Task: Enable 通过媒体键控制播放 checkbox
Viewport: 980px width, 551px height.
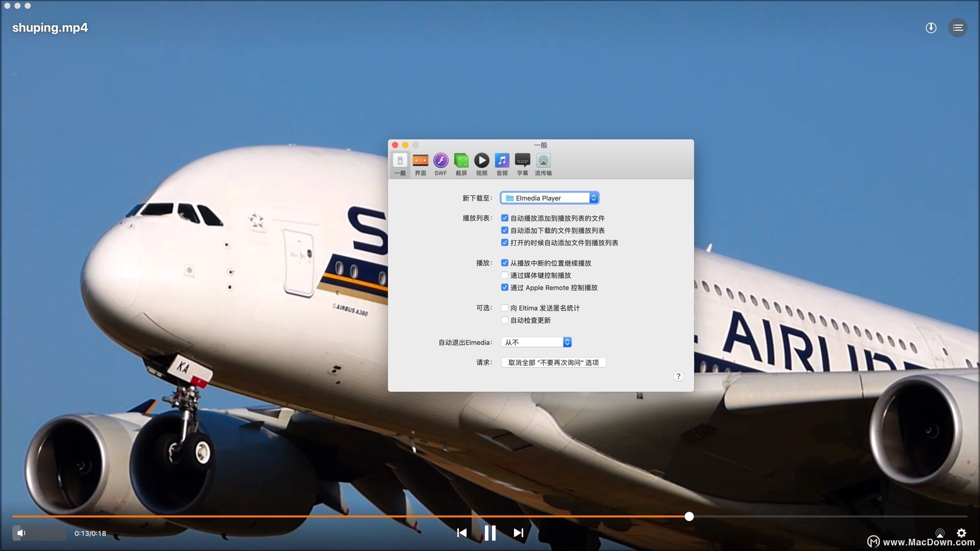Action: tap(505, 275)
